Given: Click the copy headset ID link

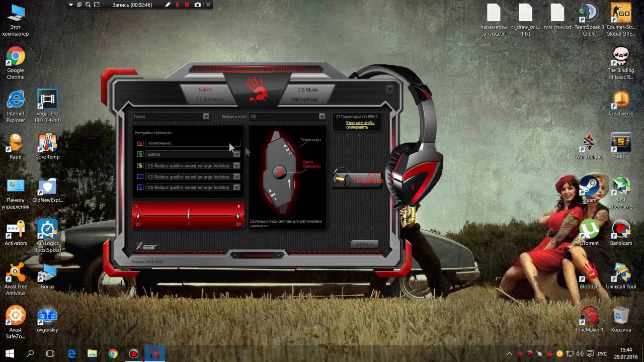Looking at the screenshot, I should click(x=360, y=125).
